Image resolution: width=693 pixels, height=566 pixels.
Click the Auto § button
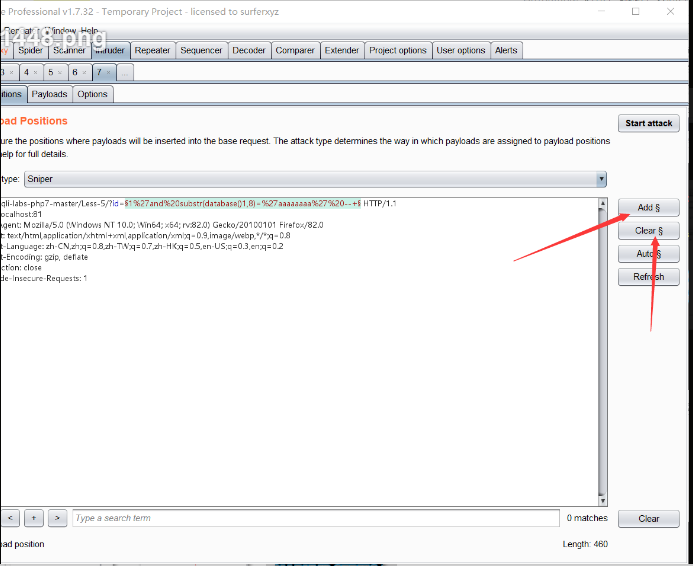(x=648, y=254)
